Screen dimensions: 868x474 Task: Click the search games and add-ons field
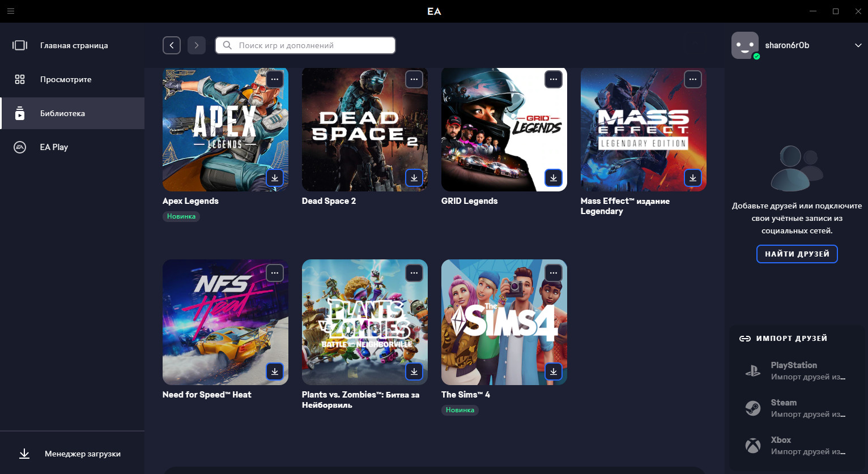[x=305, y=45]
